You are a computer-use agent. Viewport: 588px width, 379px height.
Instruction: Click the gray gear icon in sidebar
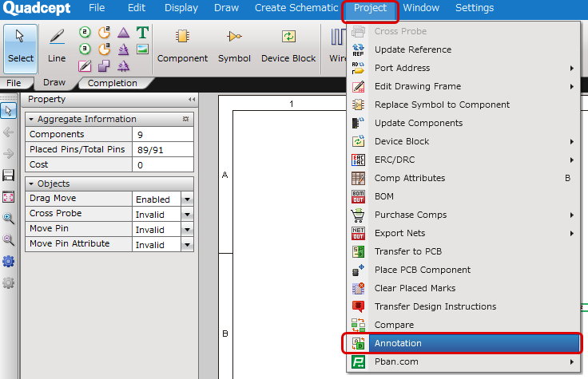click(8, 282)
